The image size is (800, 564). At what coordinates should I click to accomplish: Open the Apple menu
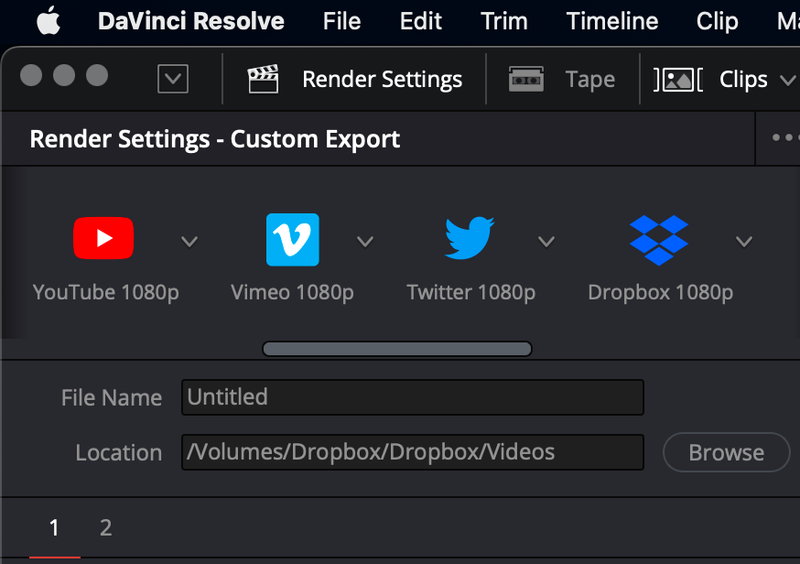click(48, 21)
